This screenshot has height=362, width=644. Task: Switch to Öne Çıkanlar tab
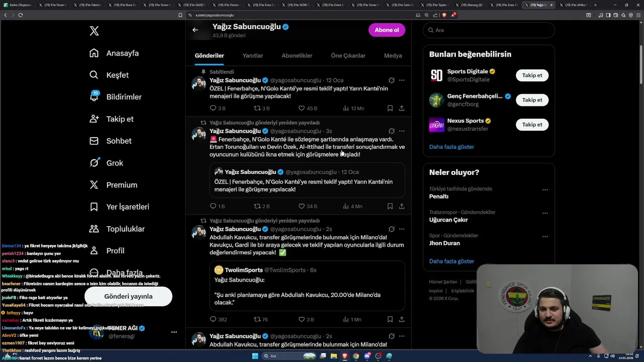click(348, 56)
